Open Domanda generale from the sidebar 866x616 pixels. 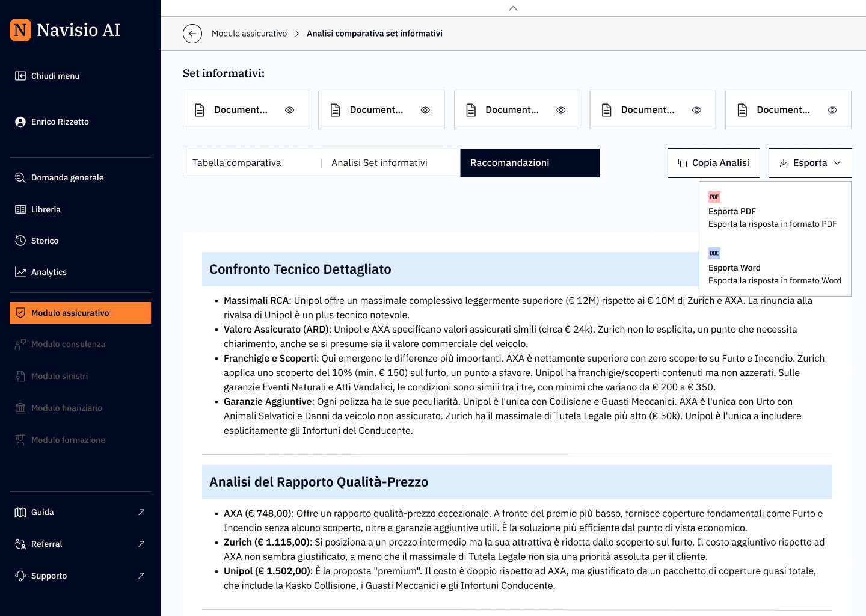[x=67, y=177]
